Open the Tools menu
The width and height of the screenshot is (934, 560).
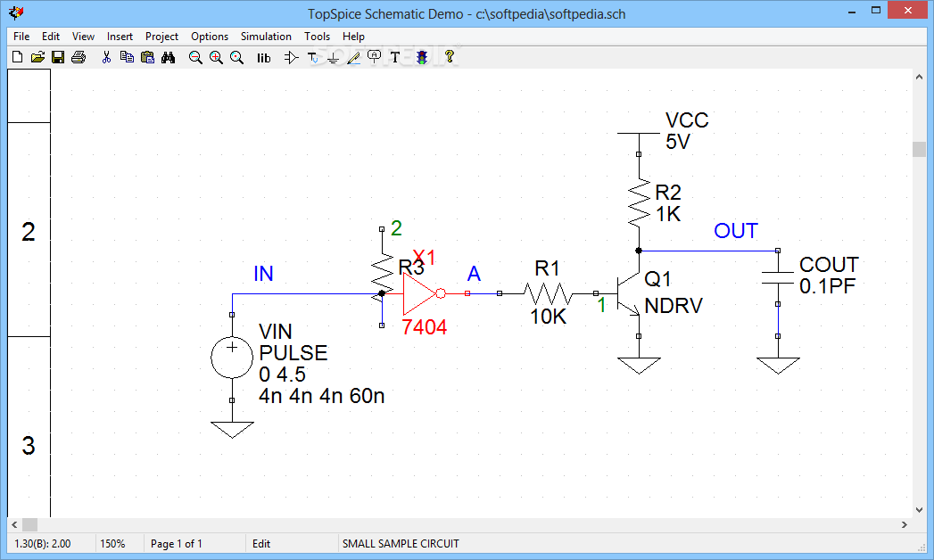(x=317, y=37)
